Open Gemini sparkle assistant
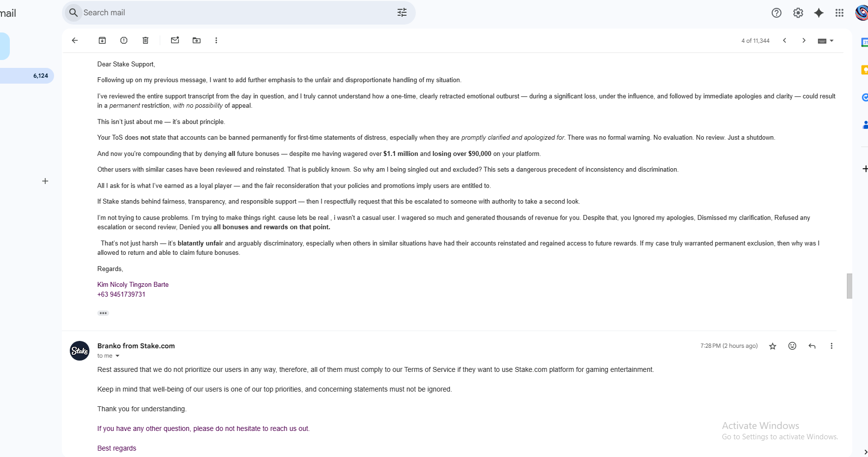 point(819,13)
